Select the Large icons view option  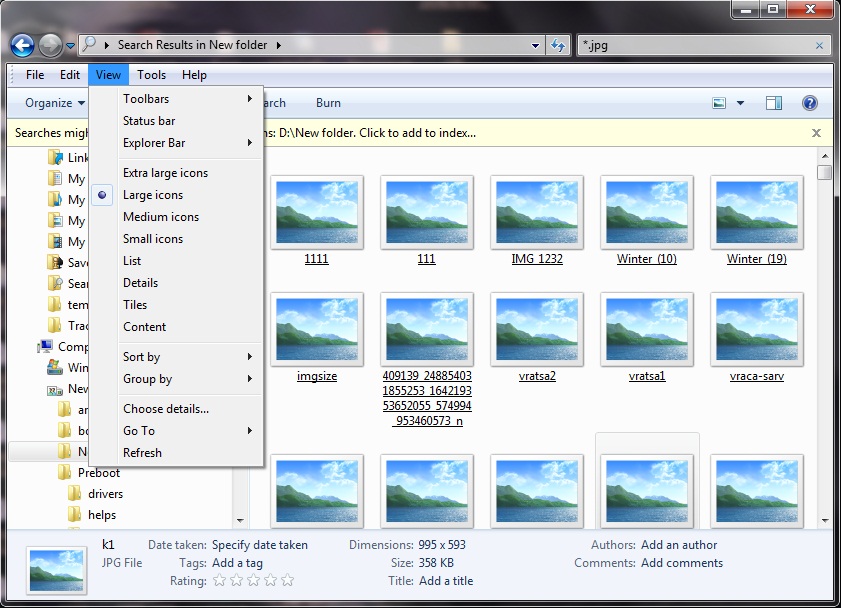153,195
